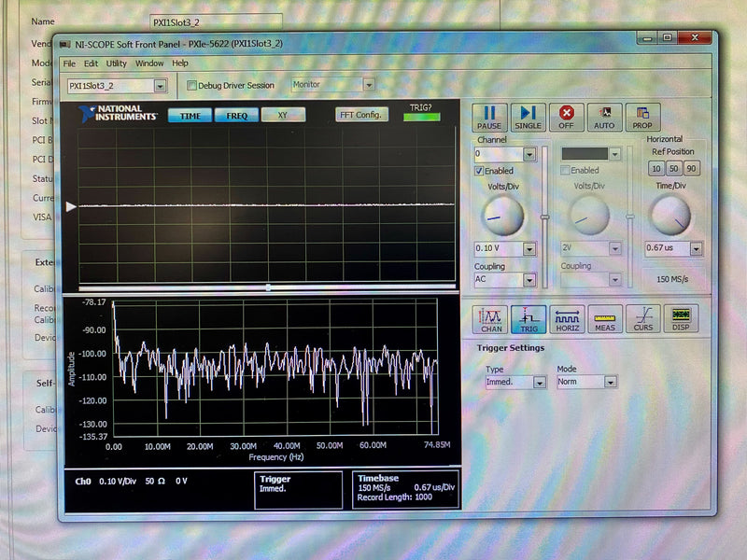
Task: Click the PAUSE acquisition icon
Action: 488,117
